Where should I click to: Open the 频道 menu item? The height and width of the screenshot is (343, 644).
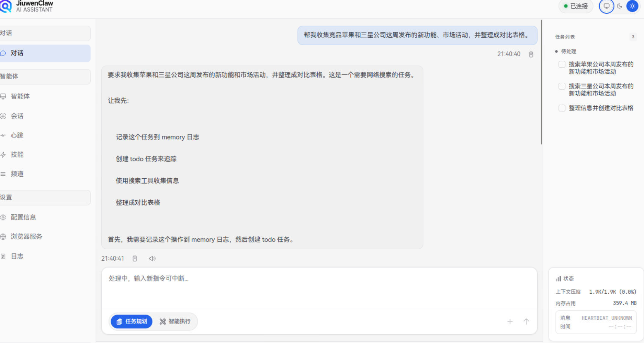pos(45,174)
